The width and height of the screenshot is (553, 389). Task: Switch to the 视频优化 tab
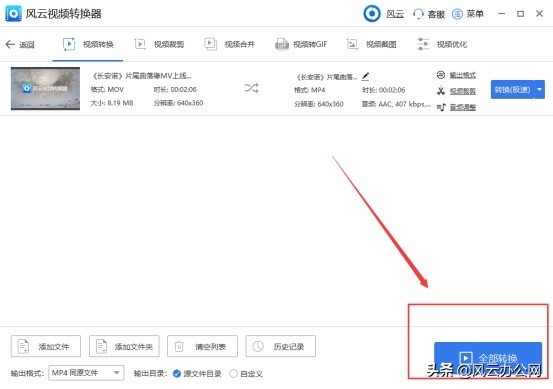tap(442, 44)
